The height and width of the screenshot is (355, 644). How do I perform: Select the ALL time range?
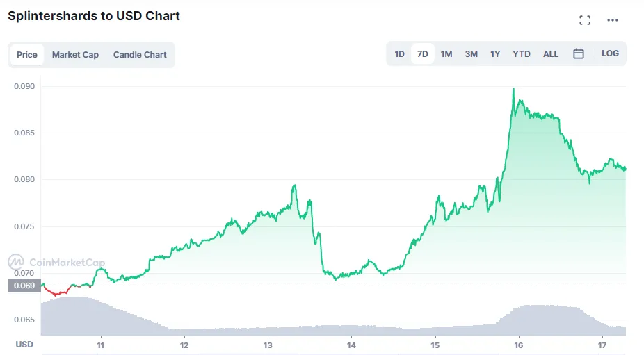pos(550,53)
